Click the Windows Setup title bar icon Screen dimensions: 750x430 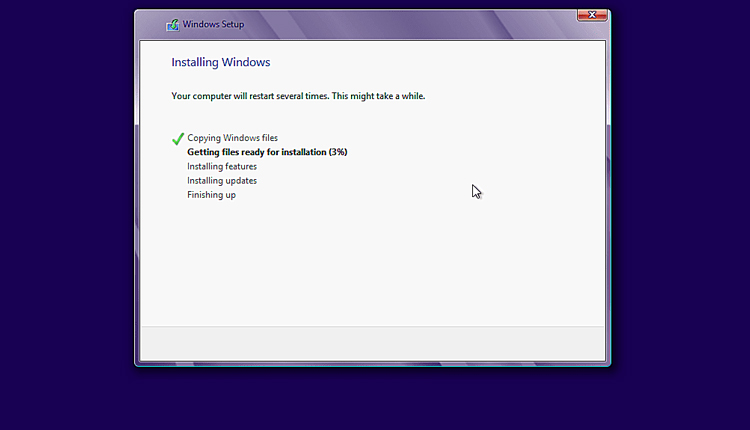pyautogui.click(x=173, y=25)
